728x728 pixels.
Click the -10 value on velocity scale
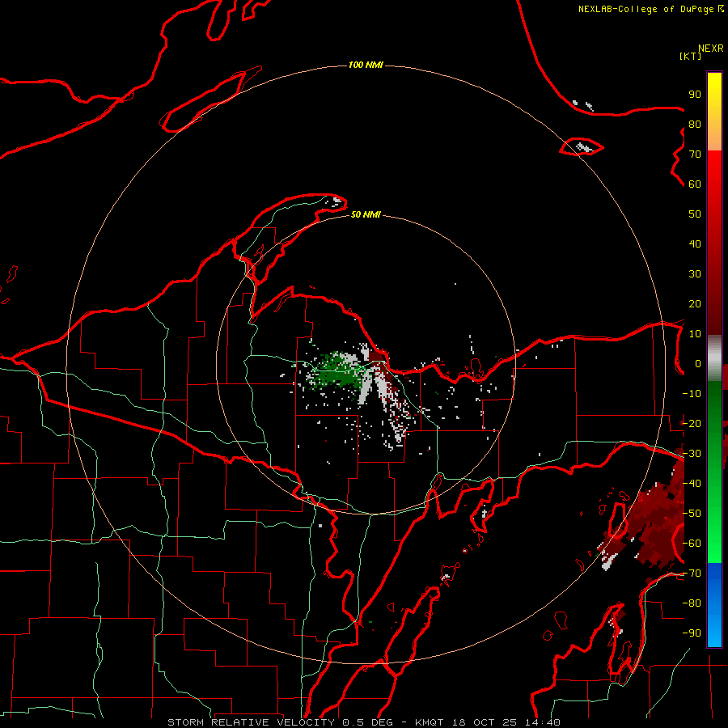692,394
